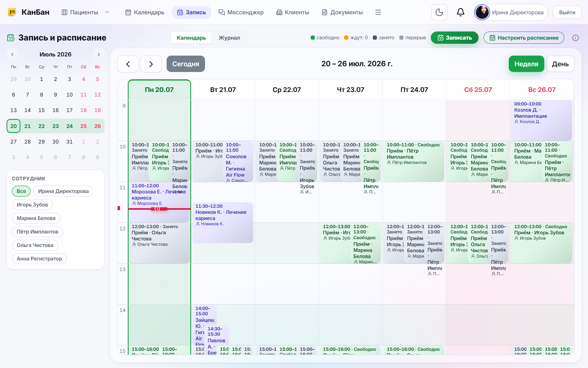Click the Вт 21.07 day header
Viewport: 588px width, 368px height.
point(223,90)
